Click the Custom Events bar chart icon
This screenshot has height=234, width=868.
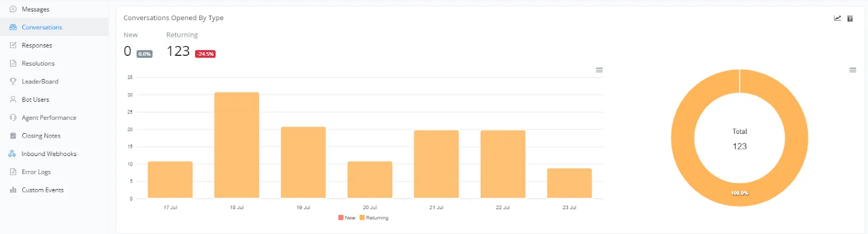click(13, 190)
